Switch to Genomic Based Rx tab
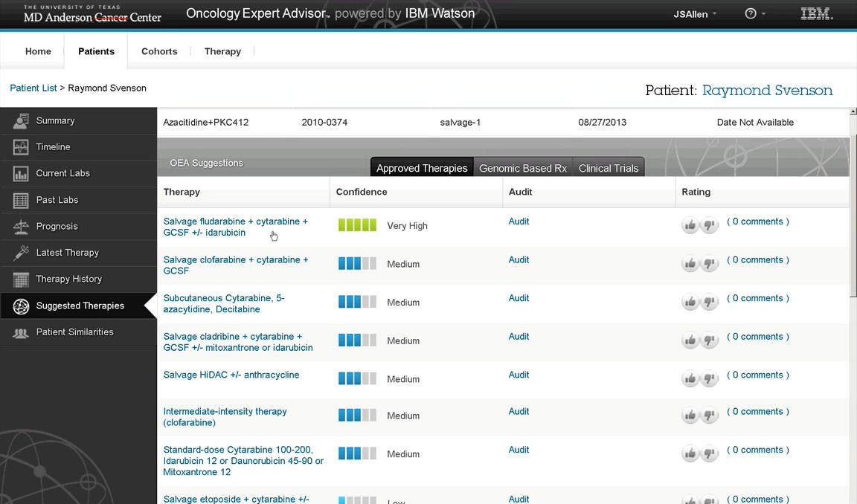Screen dimensions: 857x504 pos(522,168)
